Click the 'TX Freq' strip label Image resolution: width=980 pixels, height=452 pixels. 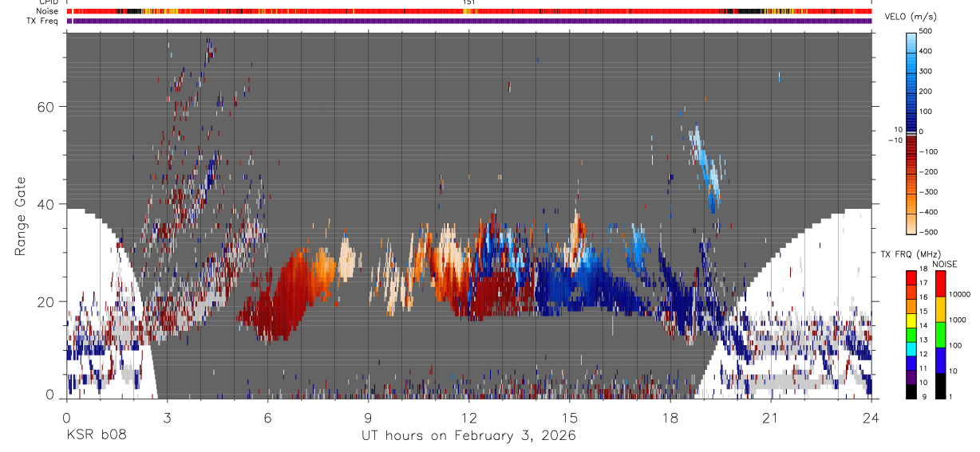pyautogui.click(x=42, y=21)
